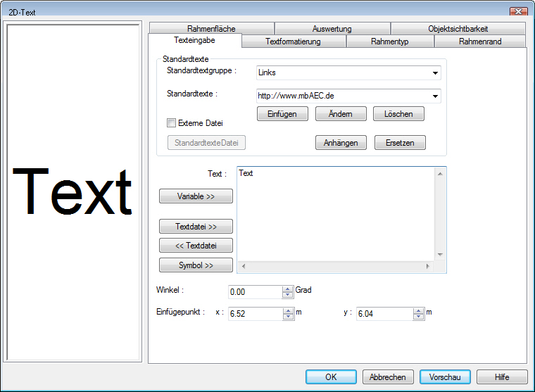The height and width of the screenshot is (392, 535).
Task: Increase the Winkel angle with up arrow
Action: coord(288,289)
